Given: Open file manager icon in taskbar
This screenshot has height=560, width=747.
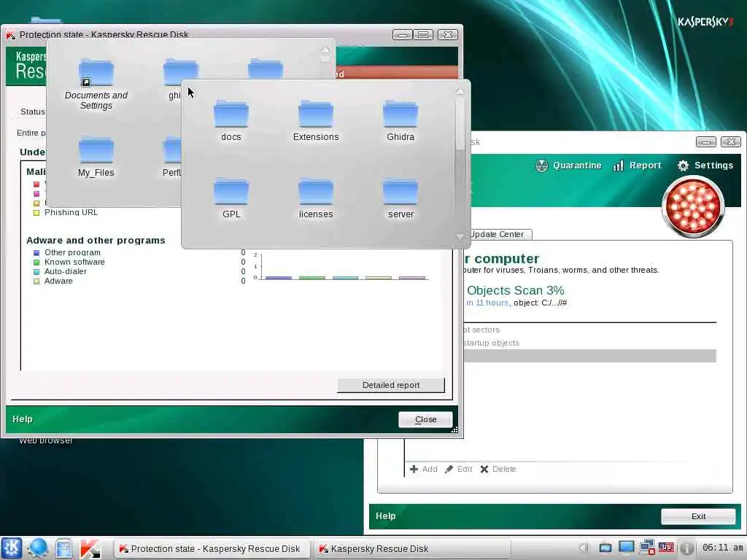Looking at the screenshot, I should pos(63,548).
